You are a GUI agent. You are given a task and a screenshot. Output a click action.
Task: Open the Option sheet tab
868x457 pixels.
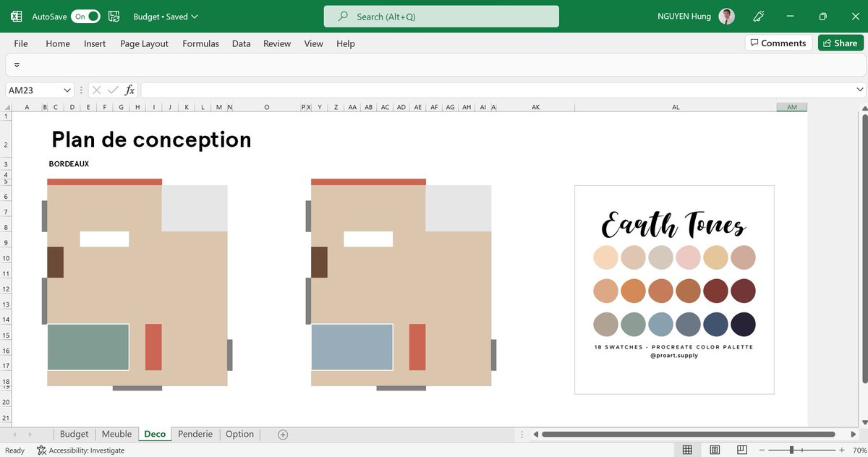[x=239, y=434]
